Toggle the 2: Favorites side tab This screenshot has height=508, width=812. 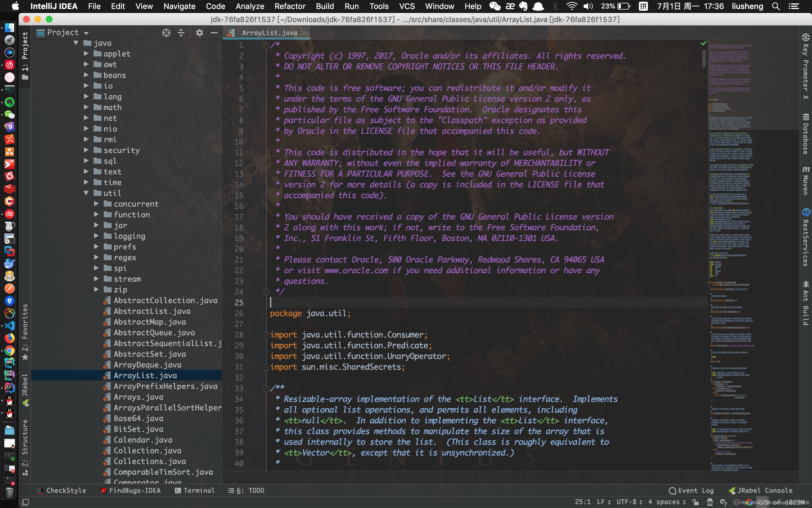(25, 332)
